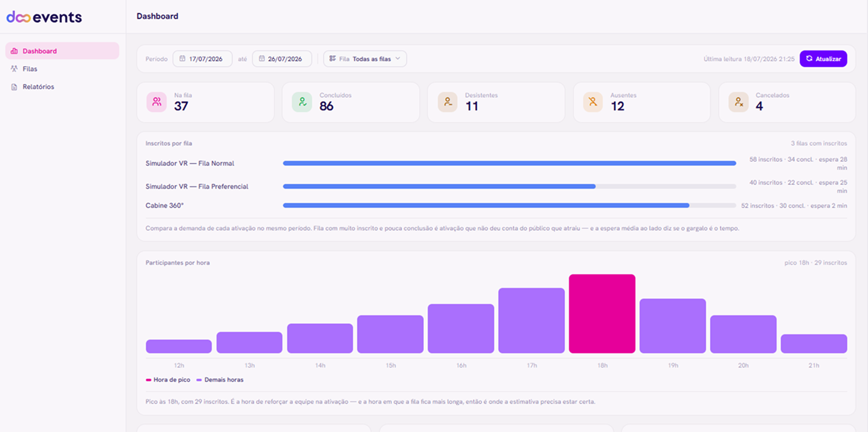The image size is (868, 432).
Task: Click the 12h bar in the chart
Action: tap(179, 346)
